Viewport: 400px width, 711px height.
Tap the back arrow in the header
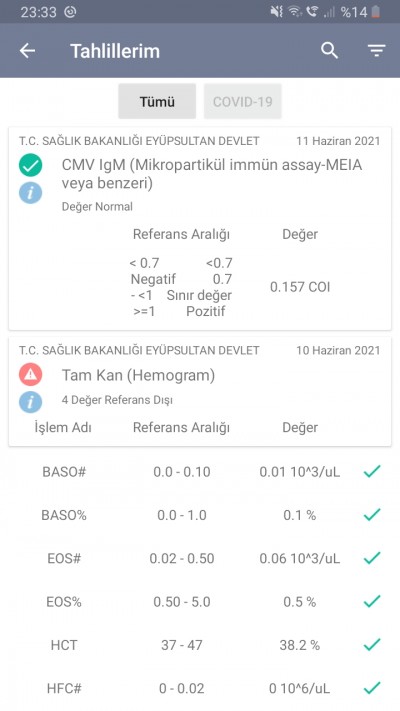tap(27, 51)
